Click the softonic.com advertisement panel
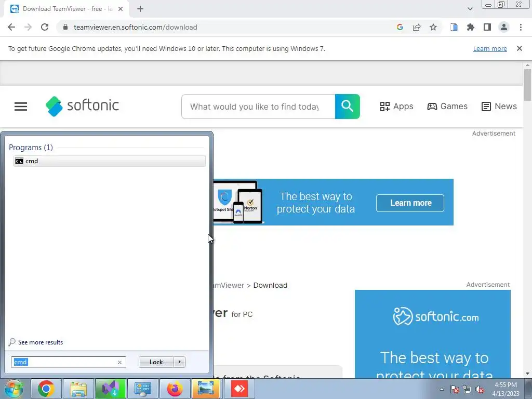The image size is (532, 399). click(x=433, y=334)
